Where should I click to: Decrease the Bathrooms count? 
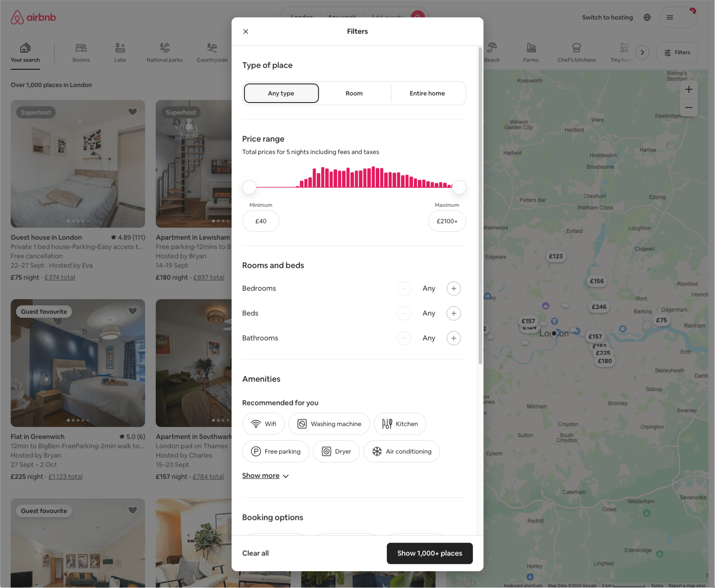[x=404, y=338]
